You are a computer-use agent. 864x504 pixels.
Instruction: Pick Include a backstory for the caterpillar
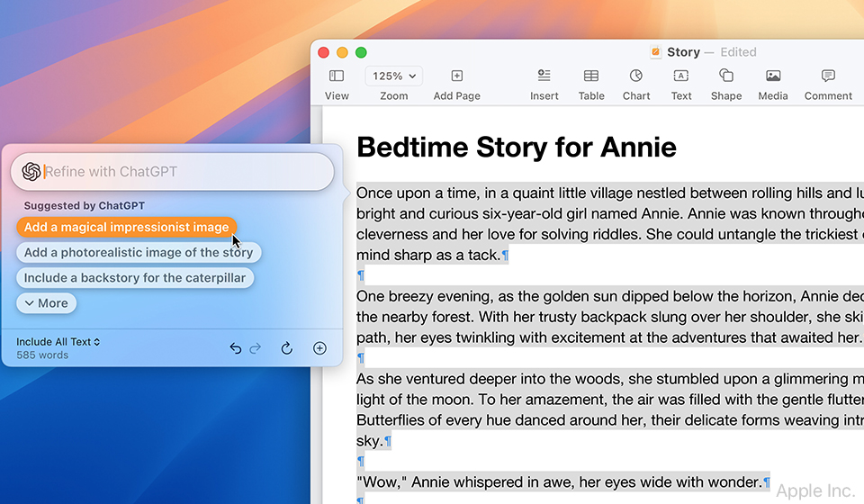135,278
